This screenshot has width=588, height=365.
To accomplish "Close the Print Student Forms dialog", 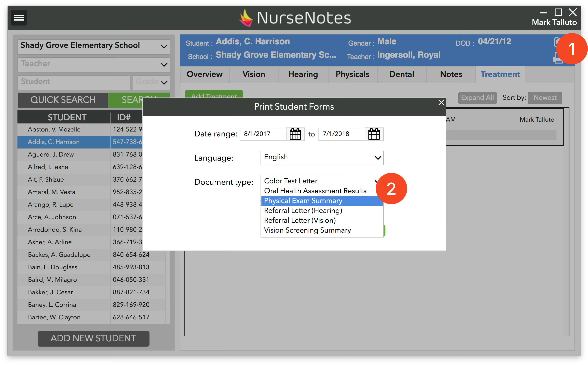I will click(441, 103).
